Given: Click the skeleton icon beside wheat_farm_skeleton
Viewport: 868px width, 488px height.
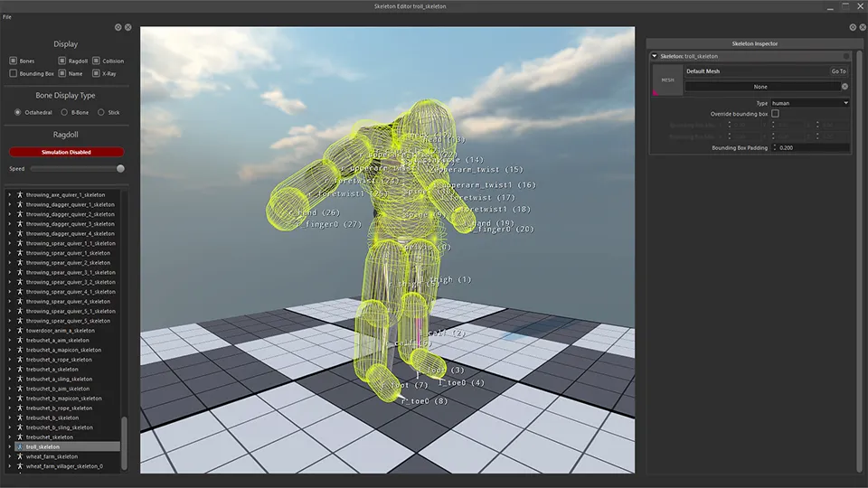Looking at the screenshot, I should click(x=19, y=456).
